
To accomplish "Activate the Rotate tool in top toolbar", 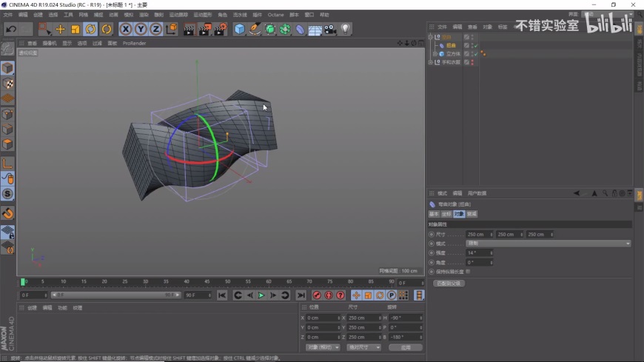I will click(x=90, y=29).
